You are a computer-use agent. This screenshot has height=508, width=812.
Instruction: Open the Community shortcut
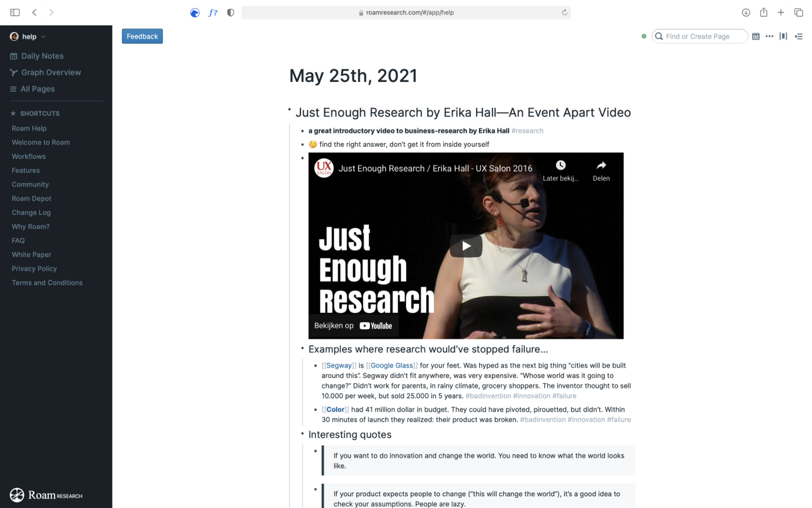30,185
